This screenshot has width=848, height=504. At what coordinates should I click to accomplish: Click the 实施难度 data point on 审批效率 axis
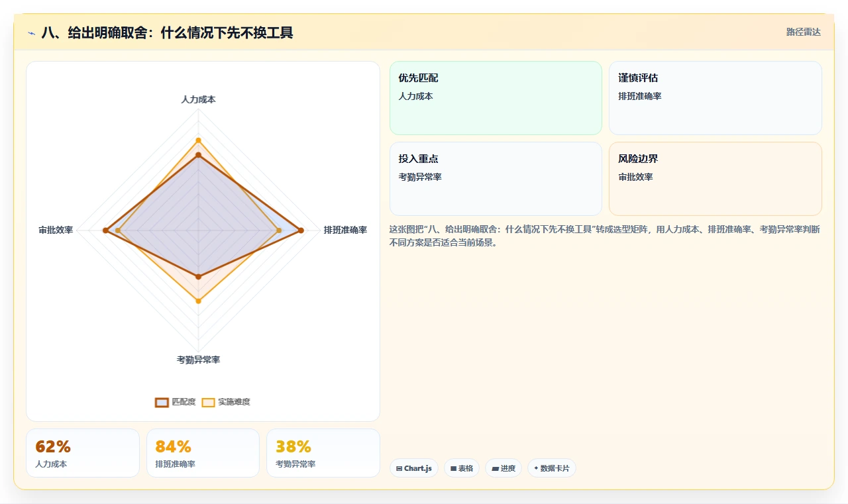118,230
